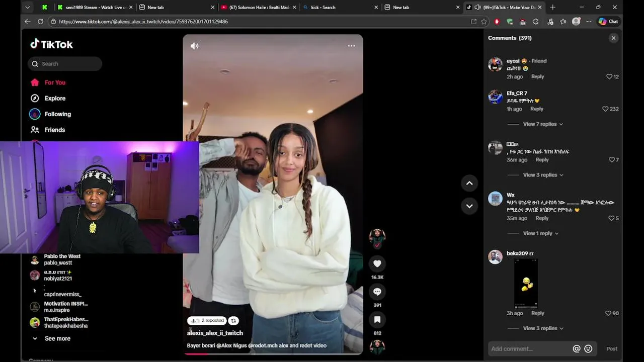Reply to Wx's comment
Viewport: 644px width, 362px height.
(542, 218)
